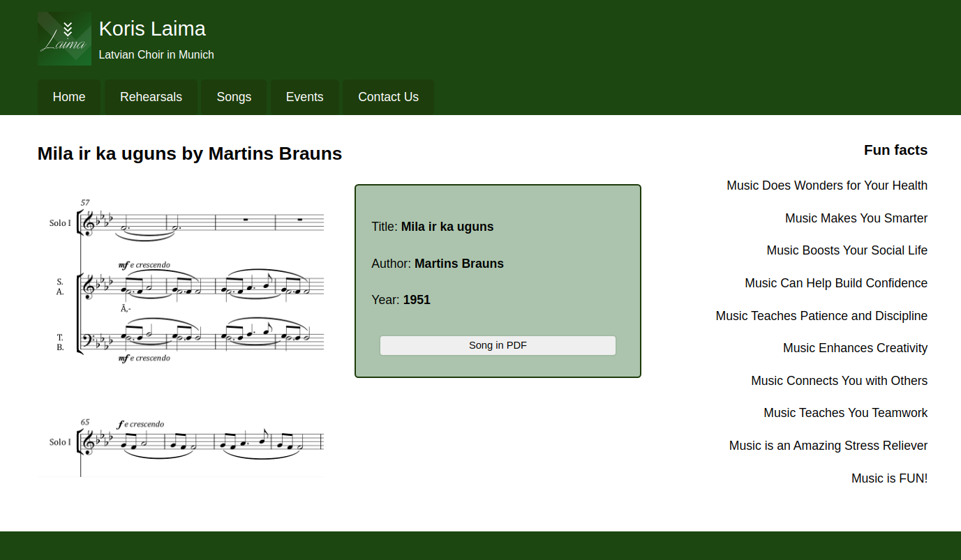Go to the Rehearsals page
The image size is (961, 560).
[151, 97]
